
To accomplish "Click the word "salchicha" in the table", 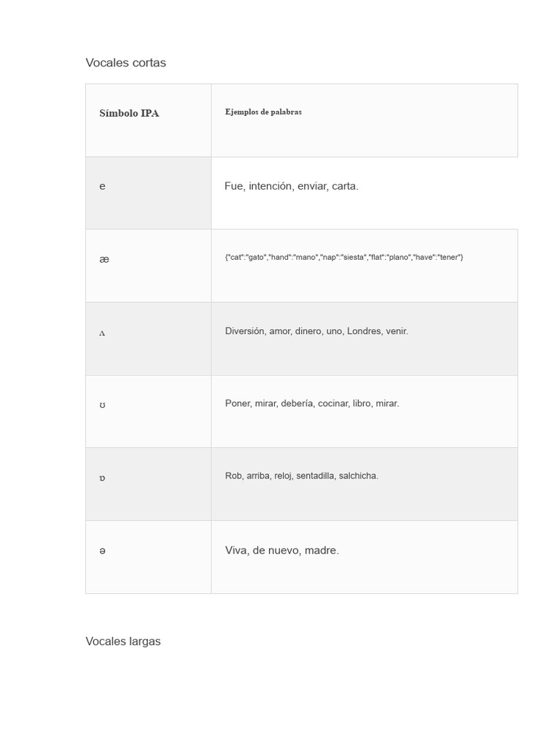I will click(358, 476).
